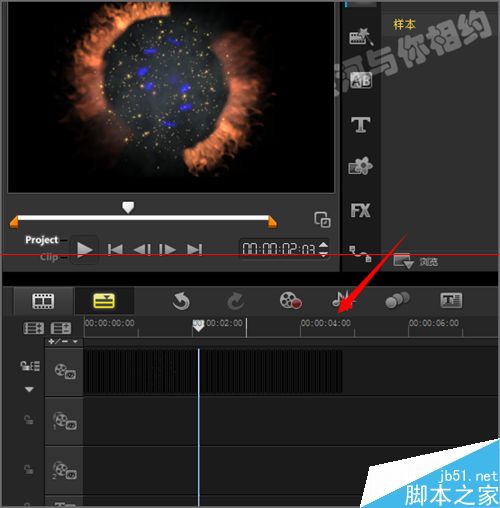Viewport: 500px width, 508px height.
Task: Click the orange mark-out trim handle
Action: (x=272, y=222)
